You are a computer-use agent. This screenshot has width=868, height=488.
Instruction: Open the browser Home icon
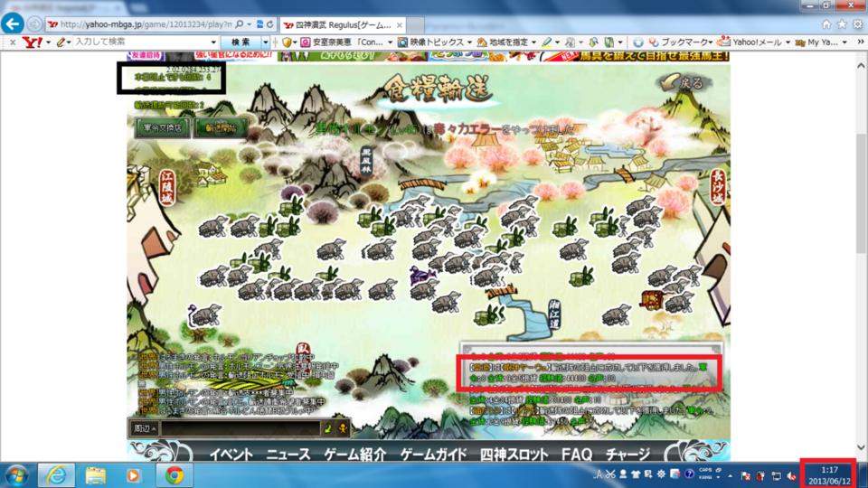tap(826, 24)
